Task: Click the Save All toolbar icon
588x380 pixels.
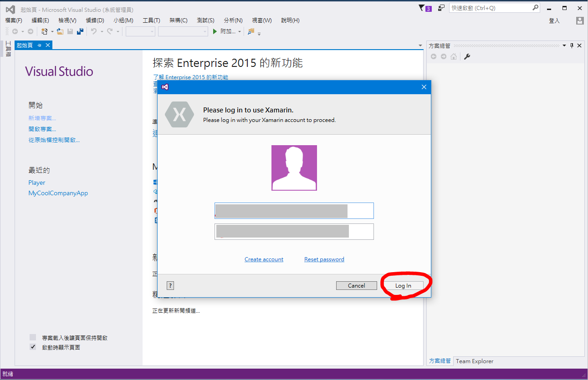Action: tap(80, 31)
